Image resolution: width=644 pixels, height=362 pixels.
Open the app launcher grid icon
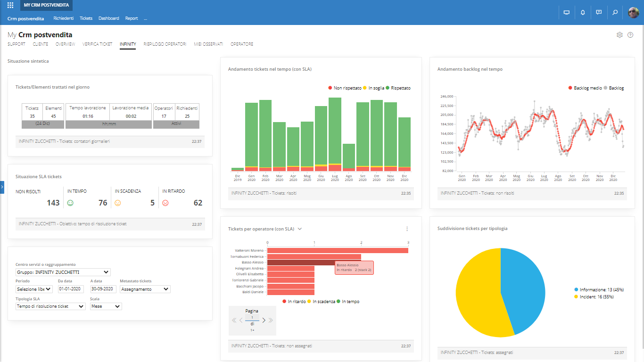pyautogui.click(x=10, y=5)
